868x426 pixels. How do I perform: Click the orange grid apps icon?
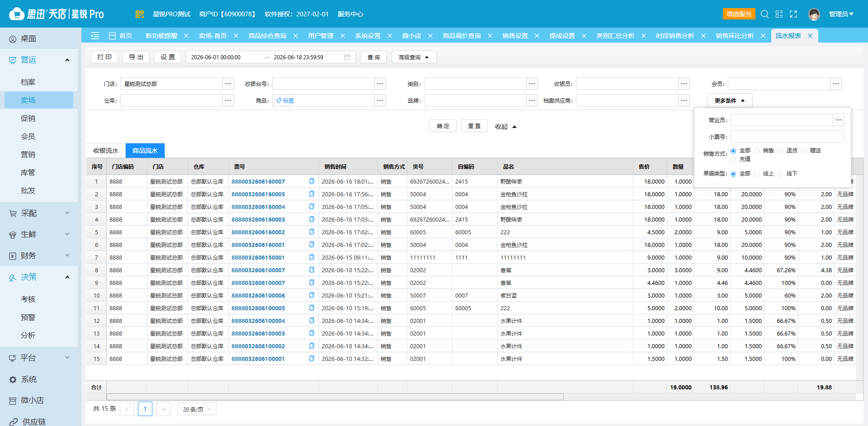pos(139,14)
